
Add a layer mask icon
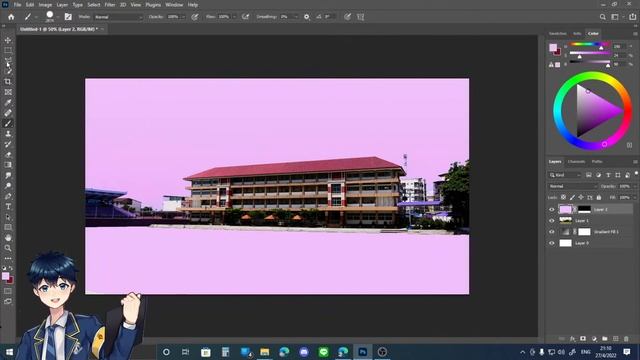tap(583, 339)
